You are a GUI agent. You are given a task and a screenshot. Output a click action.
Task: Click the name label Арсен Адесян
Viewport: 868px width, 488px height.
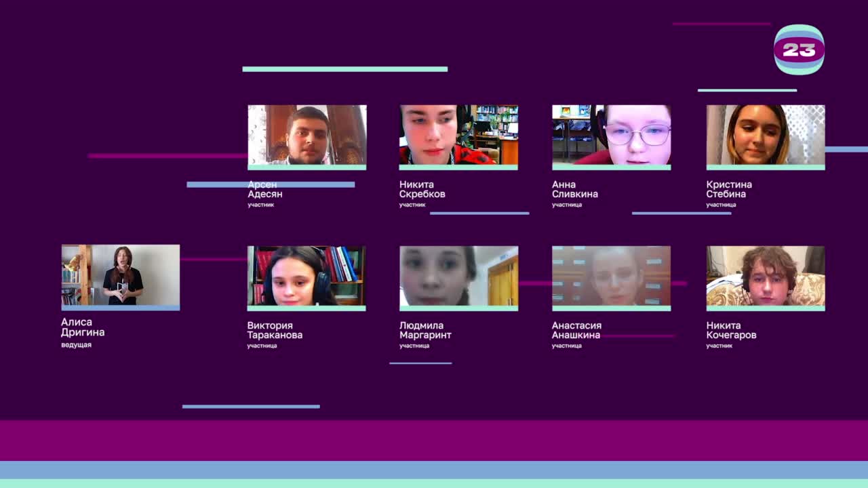pos(265,189)
